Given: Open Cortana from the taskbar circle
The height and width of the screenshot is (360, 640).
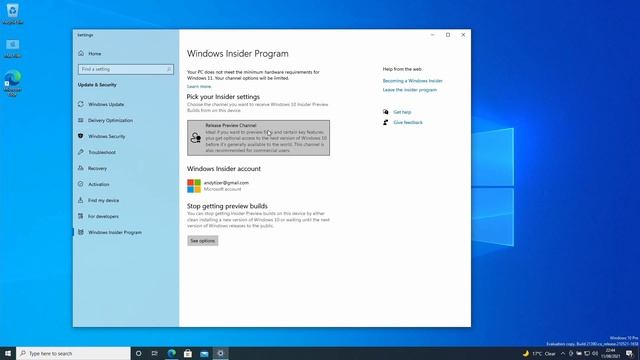Looking at the screenshot, I should [138, 353].
